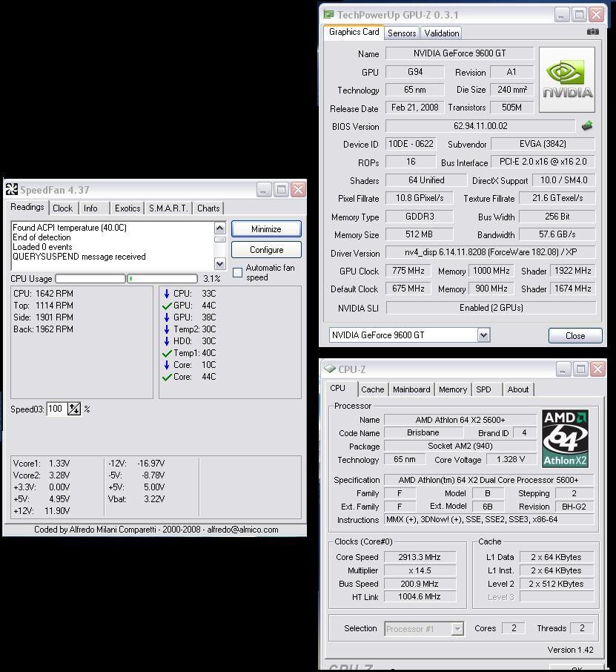Click the Vbat 3.22V voltage reading

click(x=136, y=499)
